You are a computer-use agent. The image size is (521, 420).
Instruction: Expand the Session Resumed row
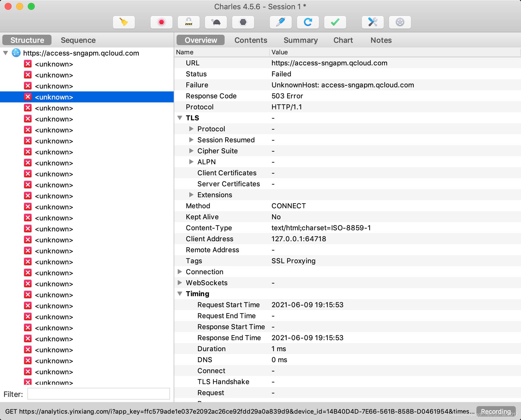(191, 140)
